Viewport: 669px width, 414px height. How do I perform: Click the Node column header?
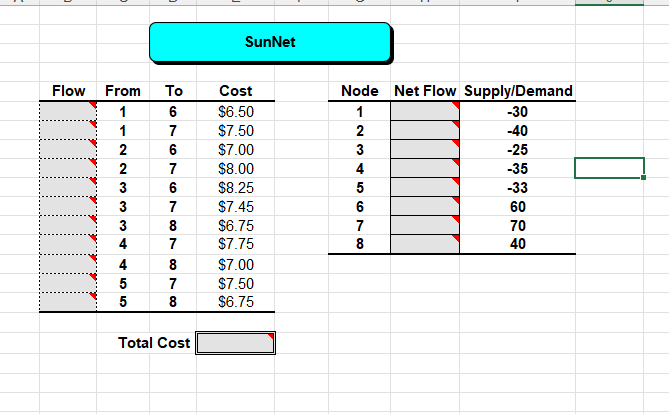click(x=360, y=91)
